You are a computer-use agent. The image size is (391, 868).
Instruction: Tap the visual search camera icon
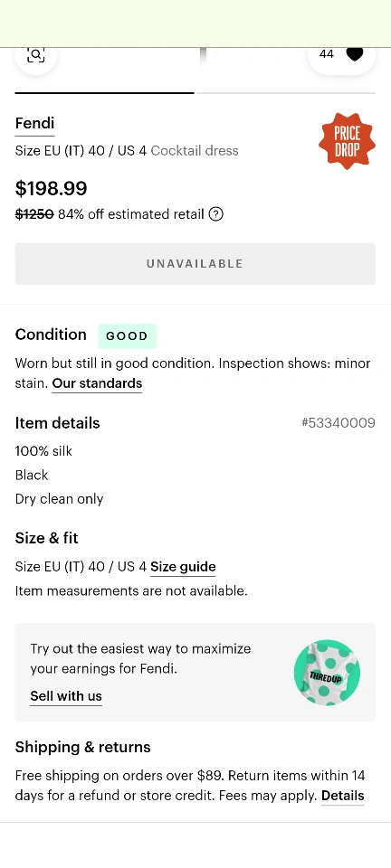(x=36, y=55)
